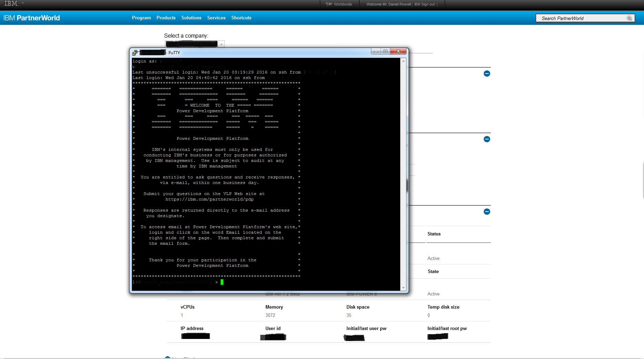Open the Select a company dropdown

coord(222,44)
